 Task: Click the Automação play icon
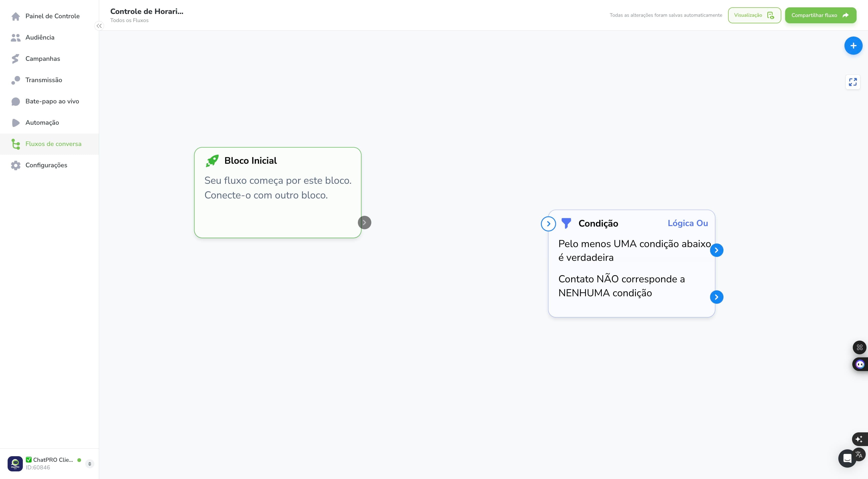click(x=15, y=123)
